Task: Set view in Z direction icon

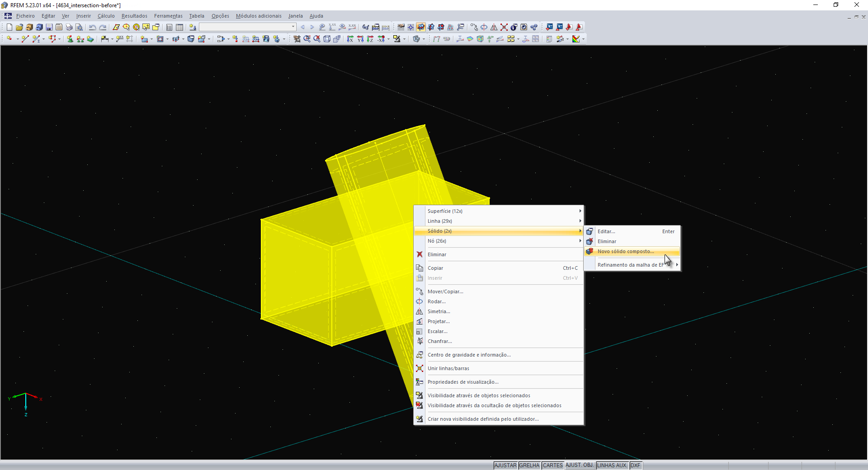Action: pos(370,39)
